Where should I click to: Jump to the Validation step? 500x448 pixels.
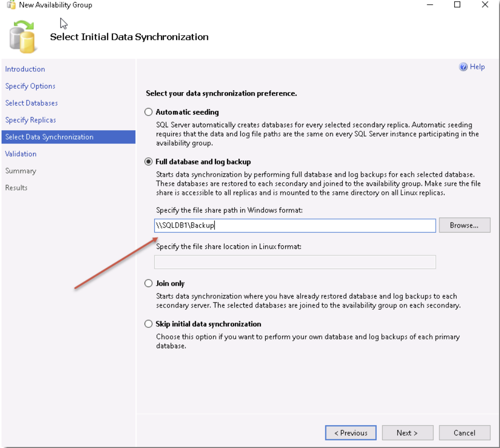coord(21,154)
